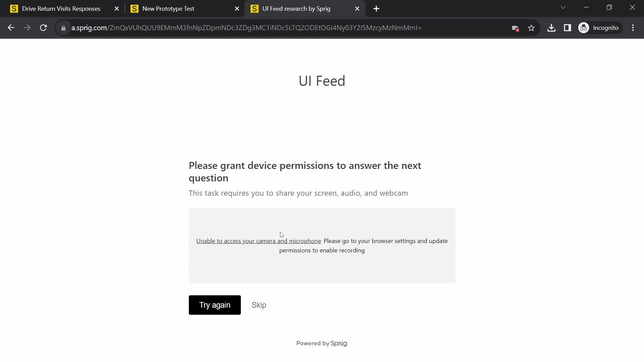Click the 'Skip' link
Screen dimensions: 644x362
(x=259, y=305)
